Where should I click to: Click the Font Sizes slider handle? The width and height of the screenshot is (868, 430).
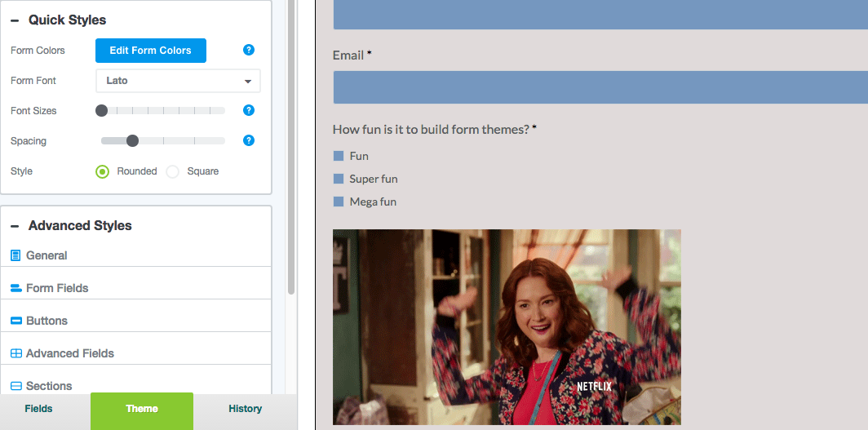click(101, 111)
